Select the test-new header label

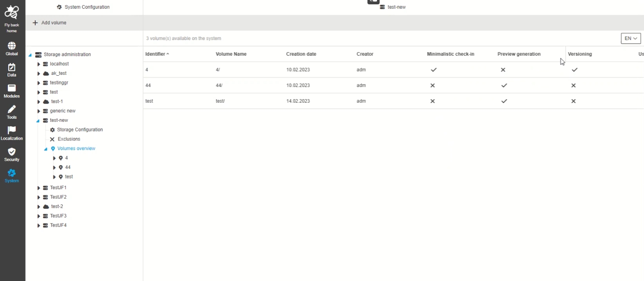tap(396, 7)
